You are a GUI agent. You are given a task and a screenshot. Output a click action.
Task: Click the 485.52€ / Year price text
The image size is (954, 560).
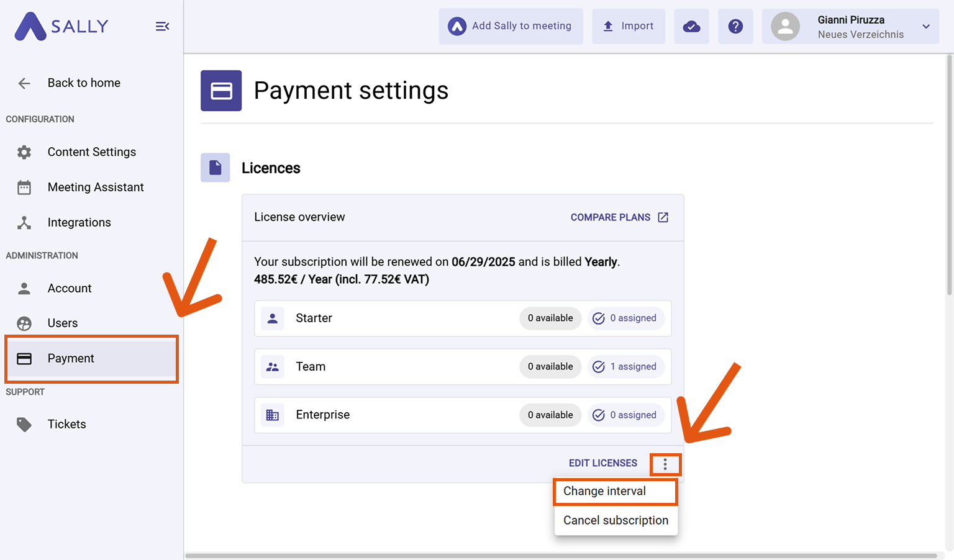pos(342,279)
